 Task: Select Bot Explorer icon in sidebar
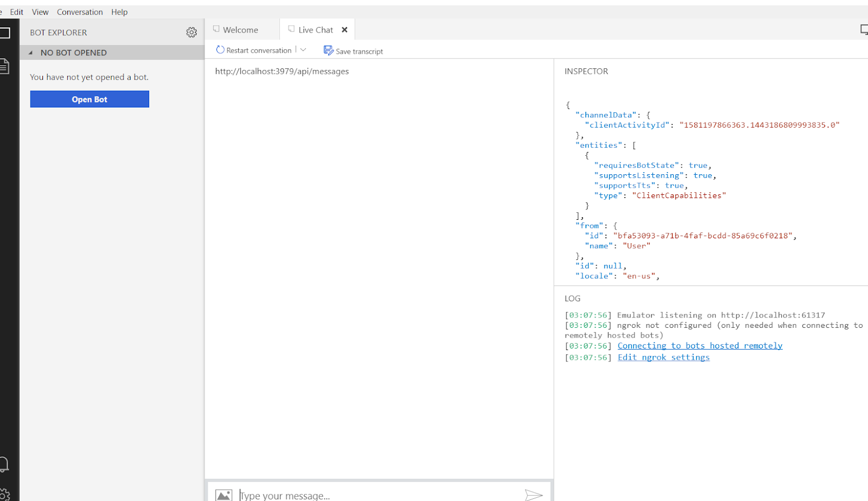5,33
